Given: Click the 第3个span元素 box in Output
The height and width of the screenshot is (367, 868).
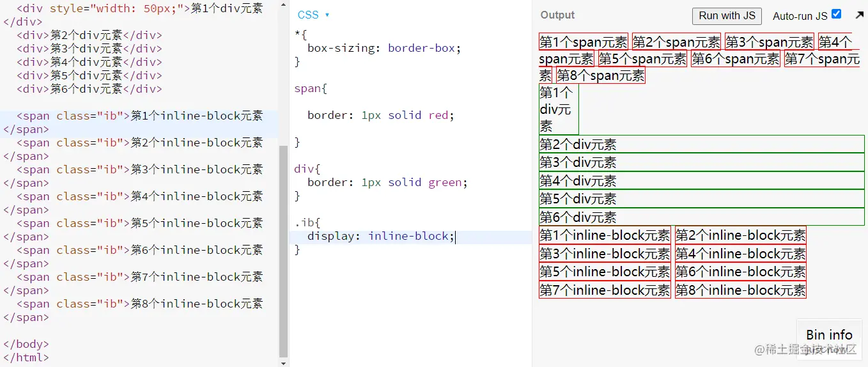Looking at the screenshot, I should pos(769,42).
